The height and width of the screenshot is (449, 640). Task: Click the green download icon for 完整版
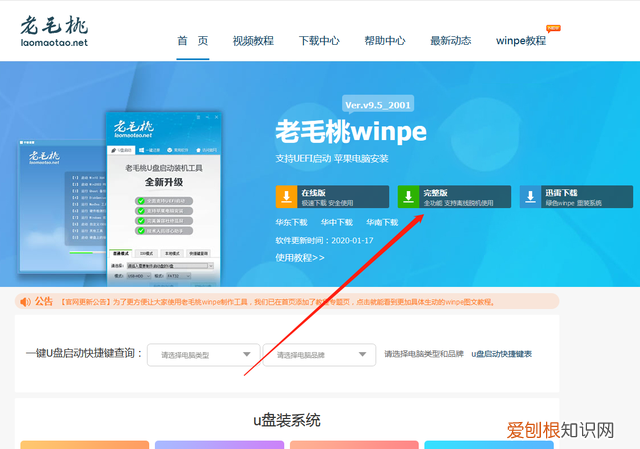click(x=408, y=197)
